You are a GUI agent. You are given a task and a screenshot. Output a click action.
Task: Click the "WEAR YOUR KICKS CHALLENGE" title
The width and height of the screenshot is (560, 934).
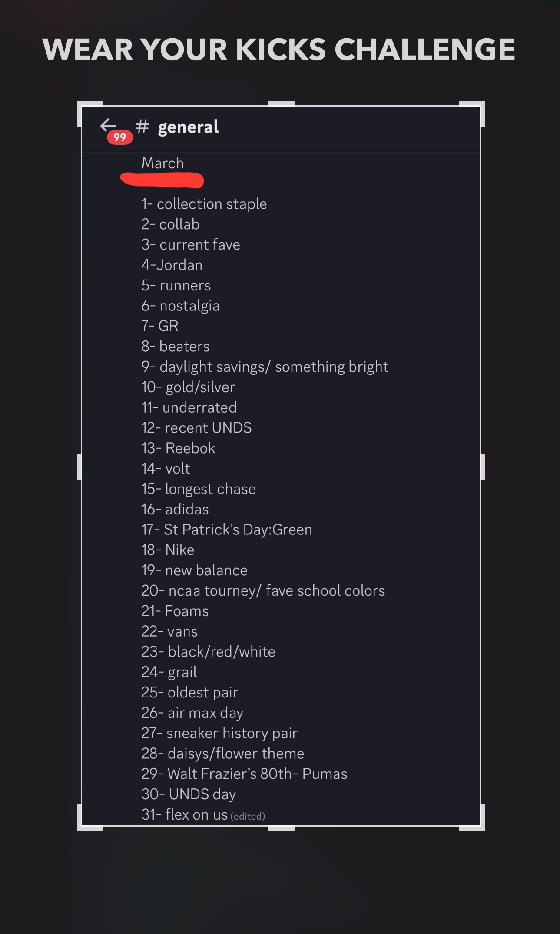(279, 49)
